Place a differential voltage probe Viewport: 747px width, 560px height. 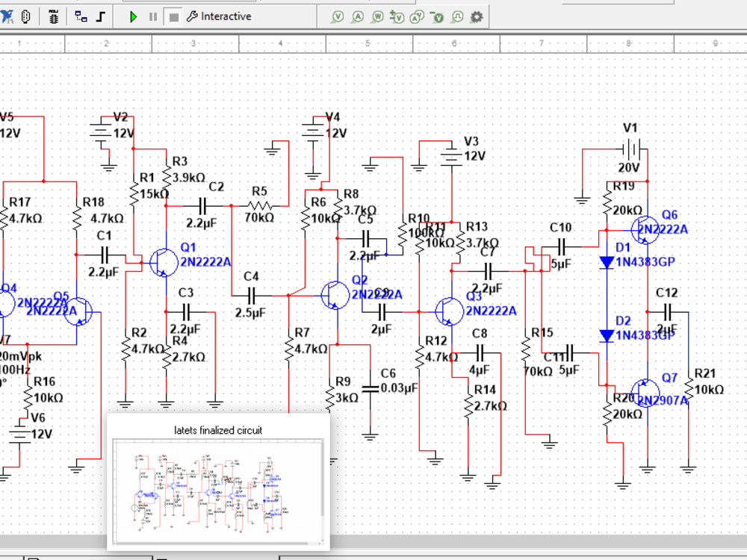(396, 16)
